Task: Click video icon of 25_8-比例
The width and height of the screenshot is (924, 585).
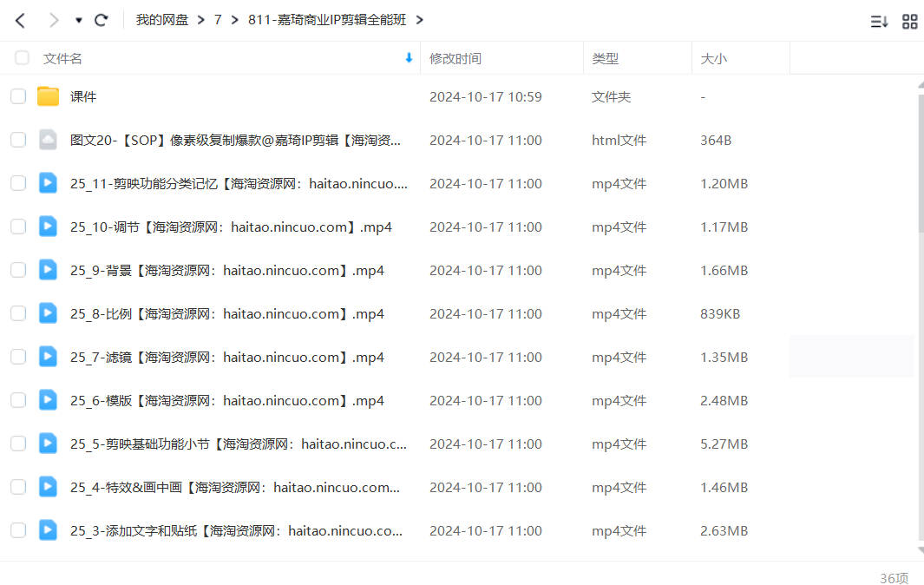Action: 48,313
